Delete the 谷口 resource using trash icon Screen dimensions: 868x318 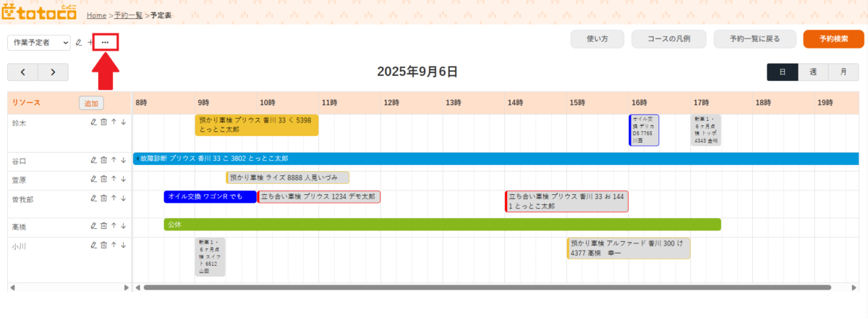click(x=103, y=160)
